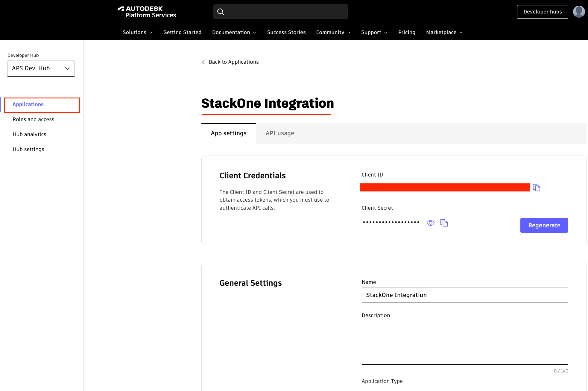588x391 pixels.
Task: Click the Description text area
Action: click(x=465, y=343)
